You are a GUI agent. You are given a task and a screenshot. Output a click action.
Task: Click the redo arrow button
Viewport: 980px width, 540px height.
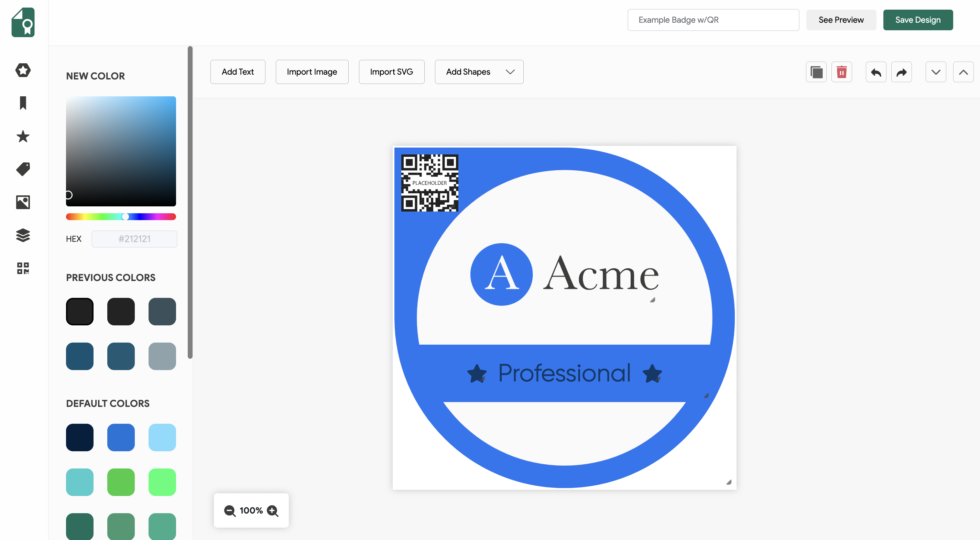point(902,72)
